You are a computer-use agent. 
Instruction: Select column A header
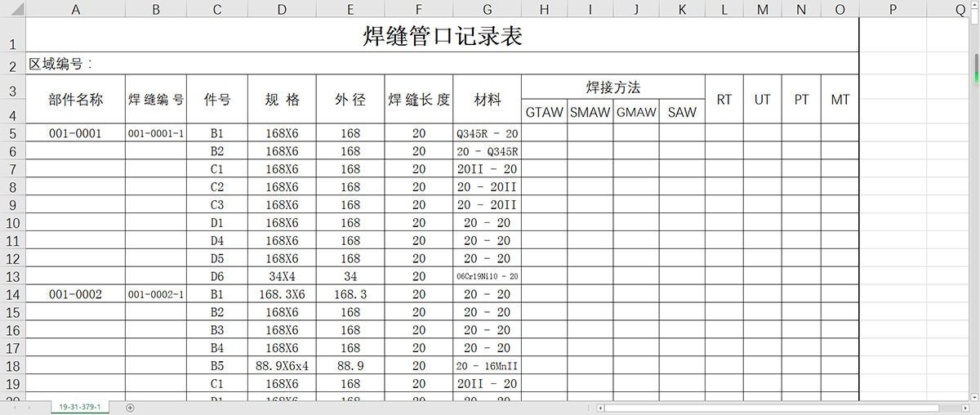pyautogui.click(x=75, y=9)
